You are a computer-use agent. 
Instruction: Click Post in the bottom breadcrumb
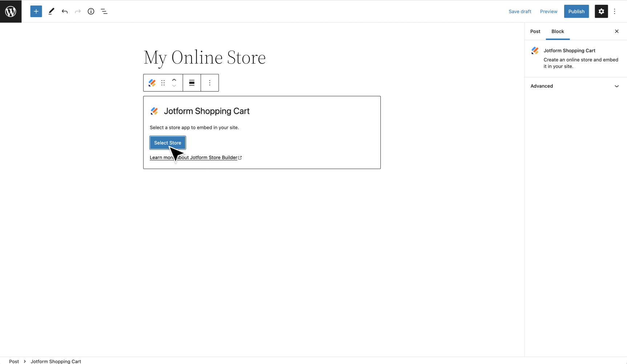coord(14,361)
